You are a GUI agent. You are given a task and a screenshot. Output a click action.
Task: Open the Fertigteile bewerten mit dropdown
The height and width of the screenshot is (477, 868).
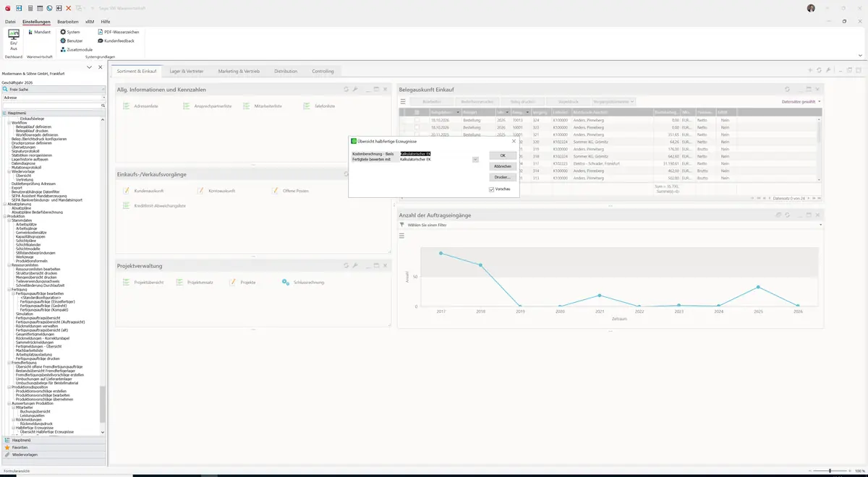[x=475, y=159]
